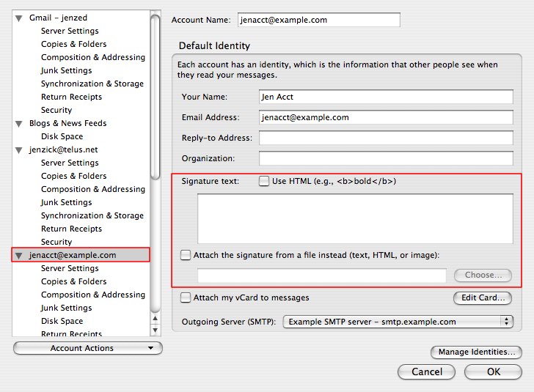
Task: Open Manage Identities dialog
Action: (476, 352)
